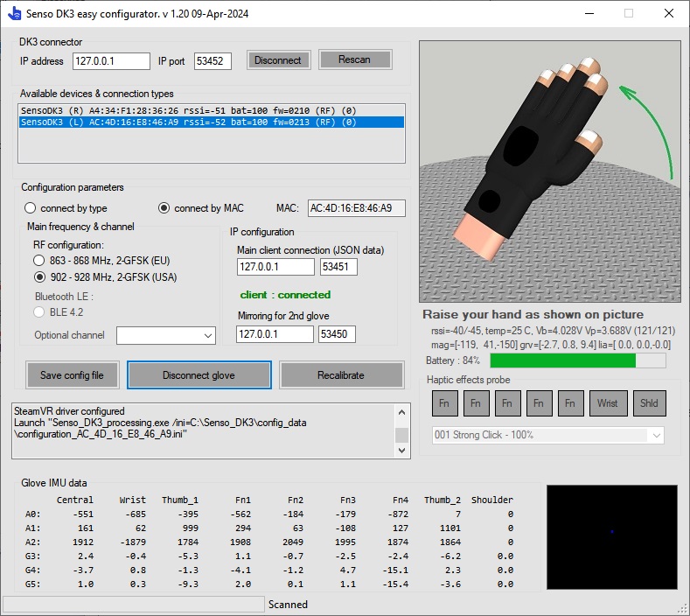Close the Senso configurator window
The width and height of the screenshot is (690, 616).
[669, 14]
